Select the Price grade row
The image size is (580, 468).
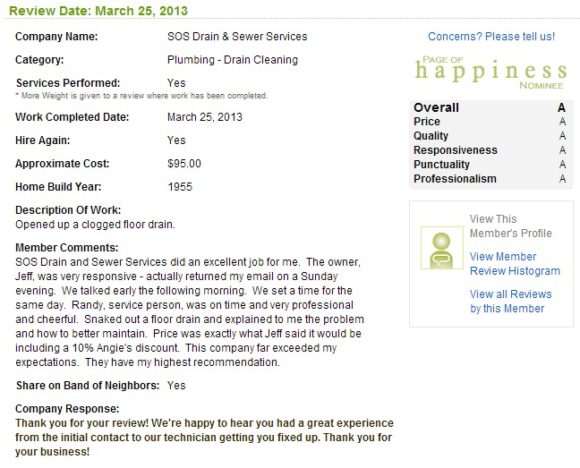[x=490, y=121]
